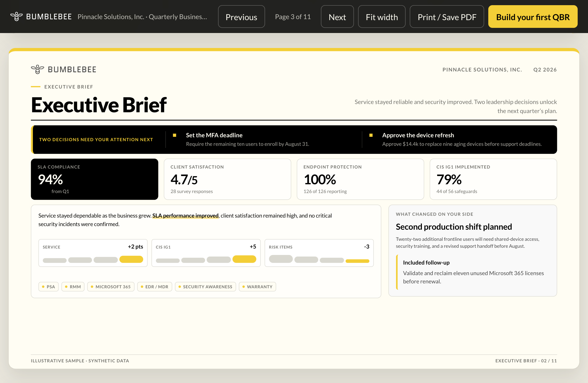Click the '+2 pts' Service value
The width and height of the screenshot is (588, 383).
coord(136,246)
